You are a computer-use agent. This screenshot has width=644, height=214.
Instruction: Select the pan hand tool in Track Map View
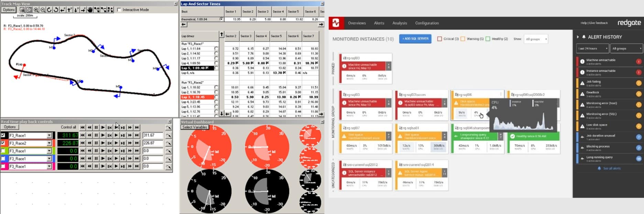pos(90,10)
